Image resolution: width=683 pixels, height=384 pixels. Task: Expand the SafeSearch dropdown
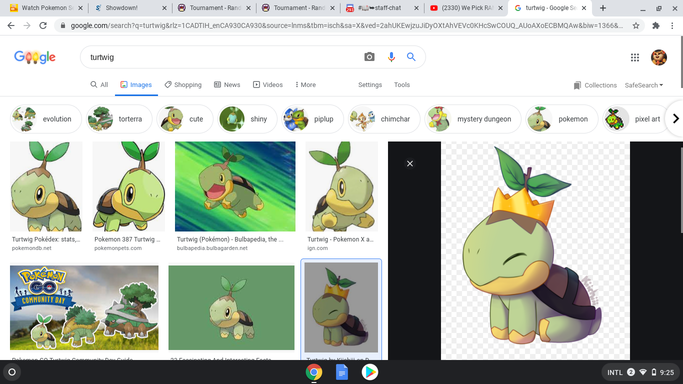[x=644, y=85]
